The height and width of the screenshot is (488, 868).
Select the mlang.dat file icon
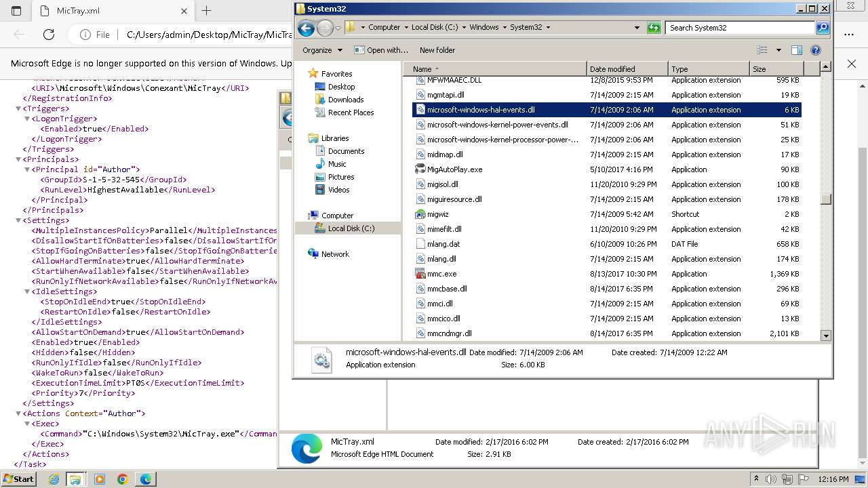[420, 244]
